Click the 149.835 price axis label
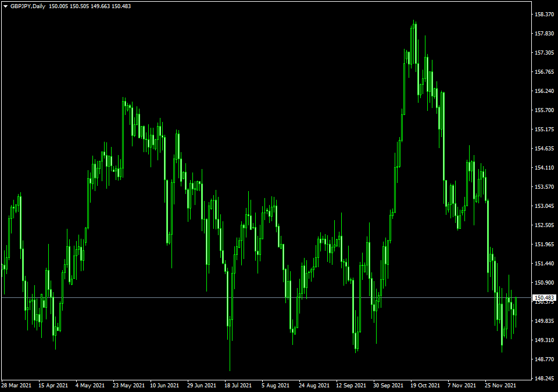The image size is (558, 392). (545, 321)
